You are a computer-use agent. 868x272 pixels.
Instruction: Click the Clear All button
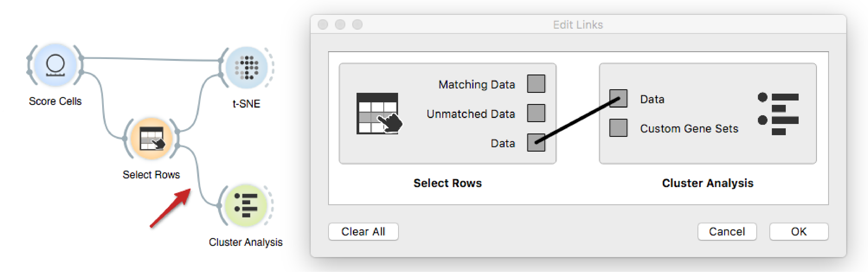[x=363, y=232]
